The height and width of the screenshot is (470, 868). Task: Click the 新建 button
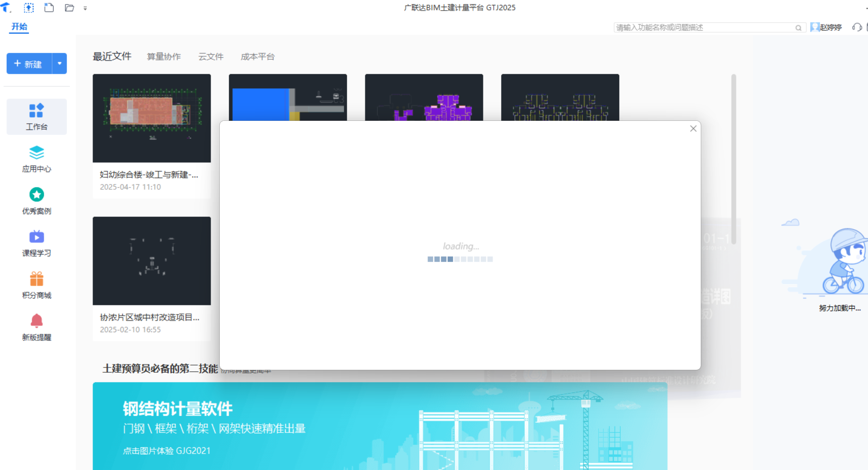(x=29, y=64)
